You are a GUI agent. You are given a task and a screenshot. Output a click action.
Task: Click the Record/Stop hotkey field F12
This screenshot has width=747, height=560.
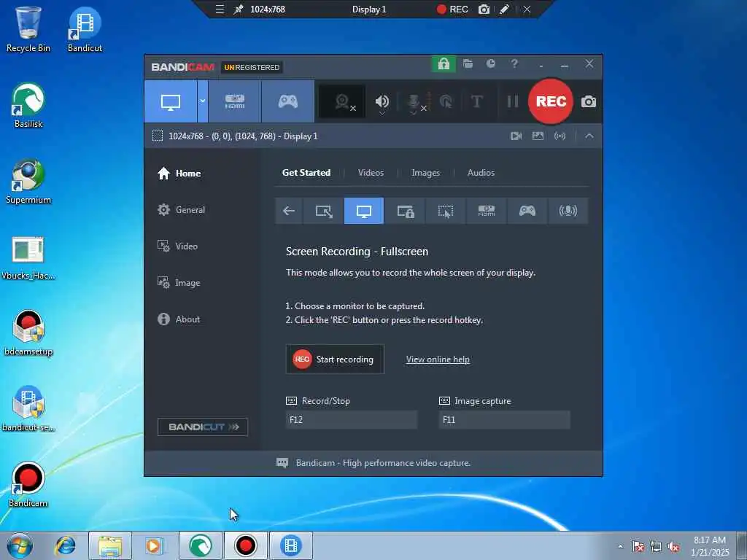351,420
